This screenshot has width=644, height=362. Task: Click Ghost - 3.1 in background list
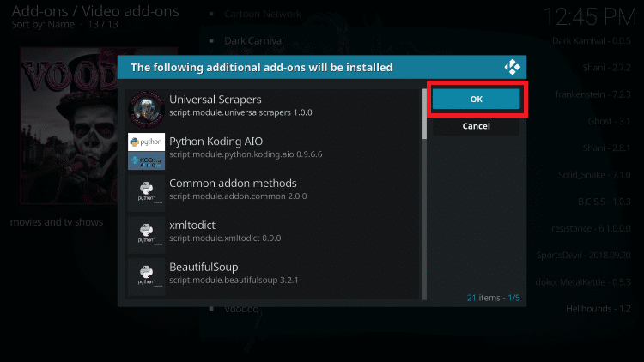609,121
